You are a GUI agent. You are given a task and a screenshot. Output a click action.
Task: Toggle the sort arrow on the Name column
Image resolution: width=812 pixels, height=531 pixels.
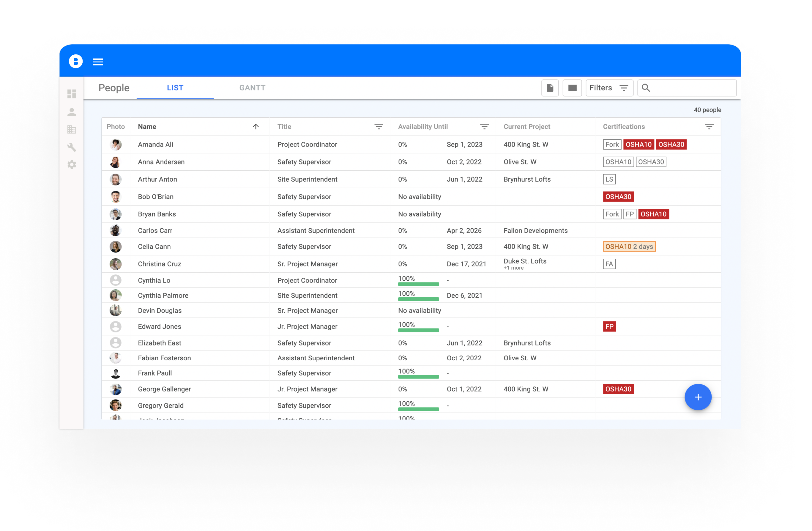255,126
